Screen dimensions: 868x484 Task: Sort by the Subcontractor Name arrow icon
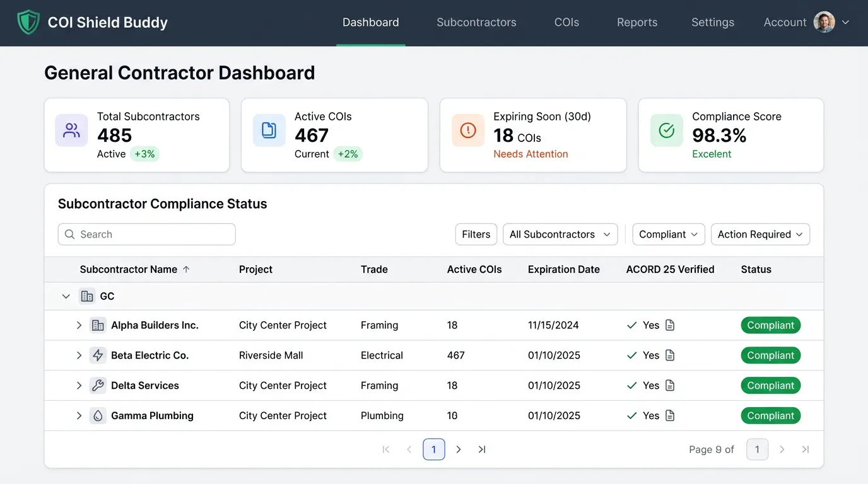[186, 269]
